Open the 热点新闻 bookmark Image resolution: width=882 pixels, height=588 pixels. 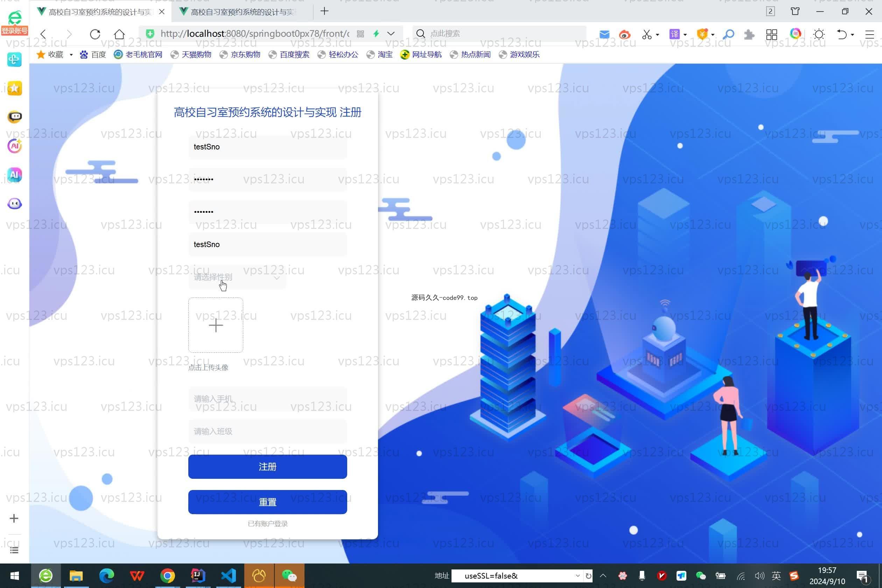(470, 55)
